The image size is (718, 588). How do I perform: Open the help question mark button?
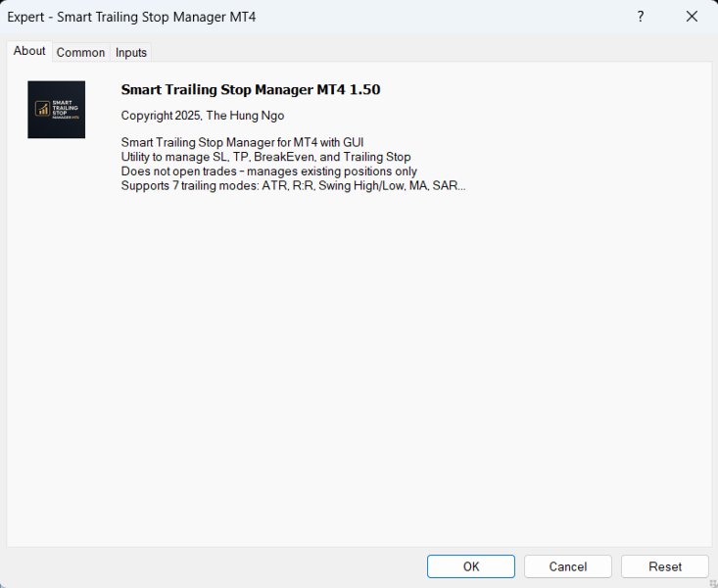[641, 17]
